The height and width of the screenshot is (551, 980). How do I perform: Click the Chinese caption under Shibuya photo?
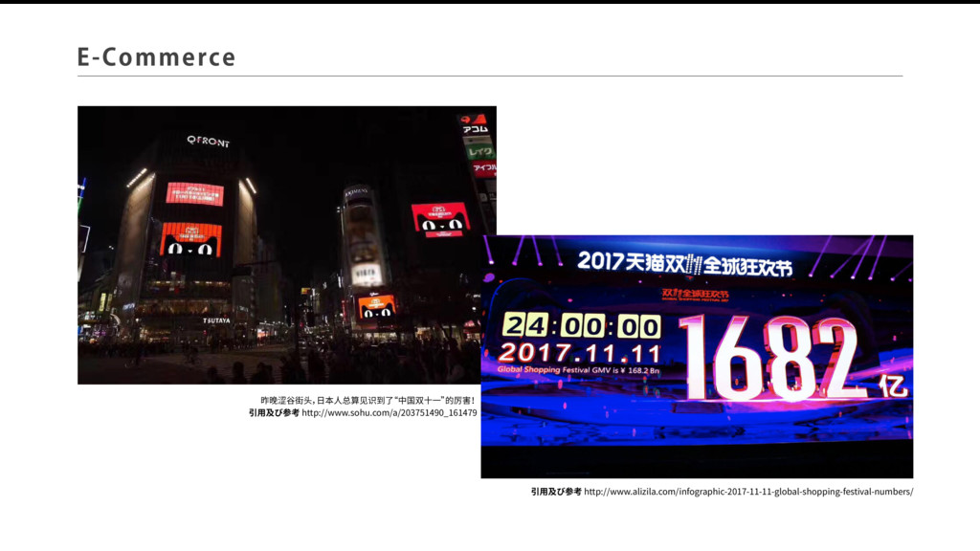(x=367, y=401)
